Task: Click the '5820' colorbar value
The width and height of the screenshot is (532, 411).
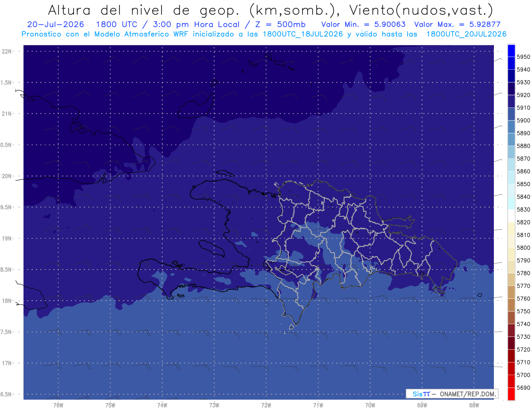Action: [x=524, y=222]
